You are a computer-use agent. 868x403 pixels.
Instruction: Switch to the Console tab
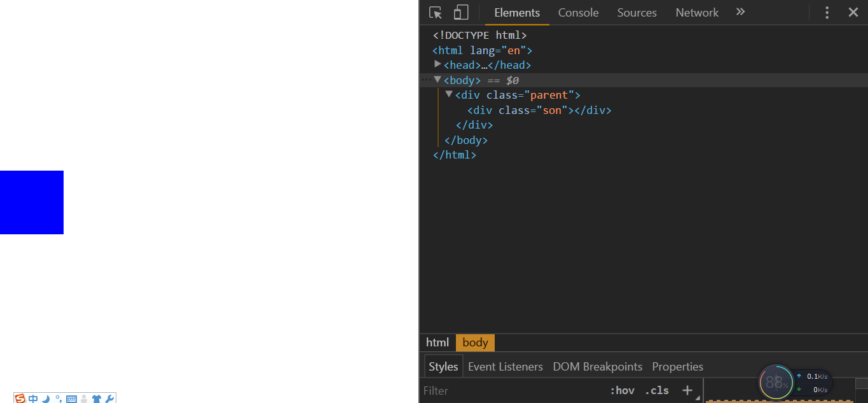point(579,13)
